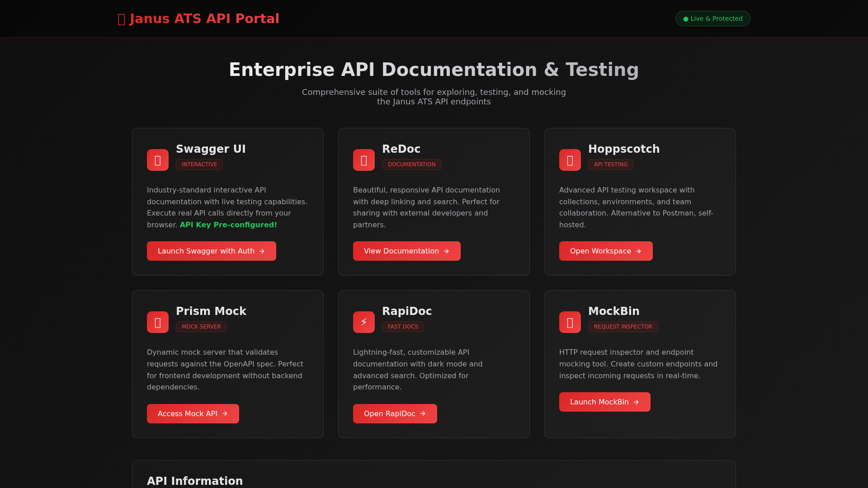Click the Prism Mock card icon
The width and height of the screenshot is (868, 488).
coord(158,322)
